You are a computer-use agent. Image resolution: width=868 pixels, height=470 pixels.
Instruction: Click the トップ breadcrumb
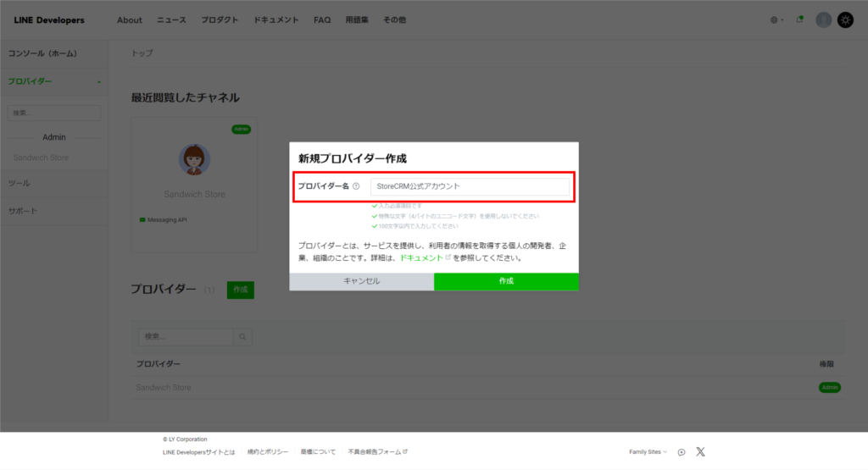point(142,53)
